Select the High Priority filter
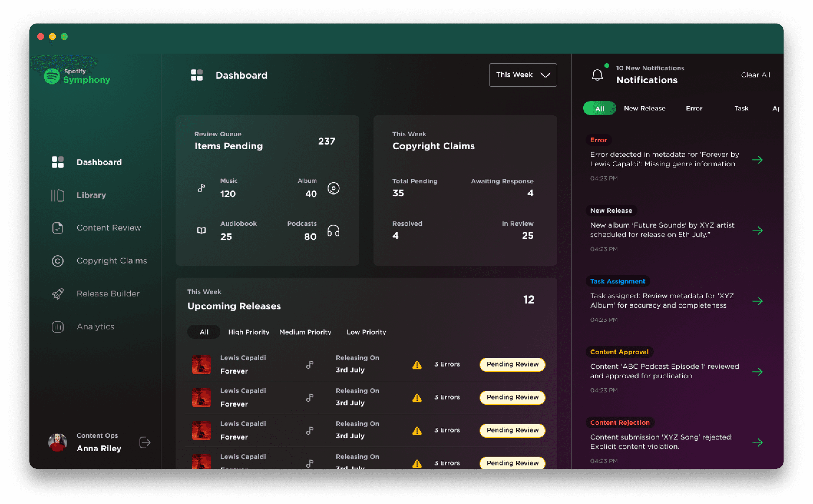 pos(248,332)
